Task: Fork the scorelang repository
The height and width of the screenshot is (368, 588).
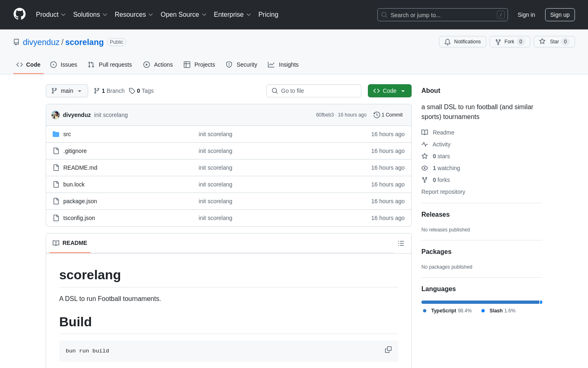Action: tap(510, 42)
